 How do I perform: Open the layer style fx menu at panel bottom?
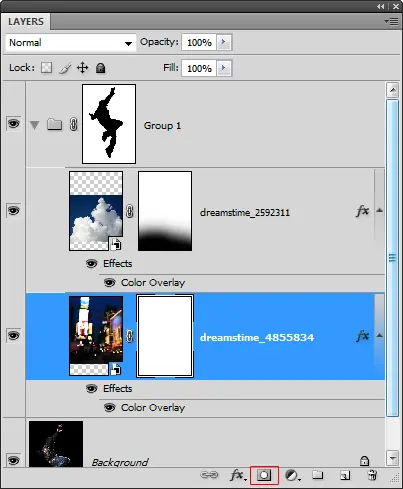[x=238, y=475]
